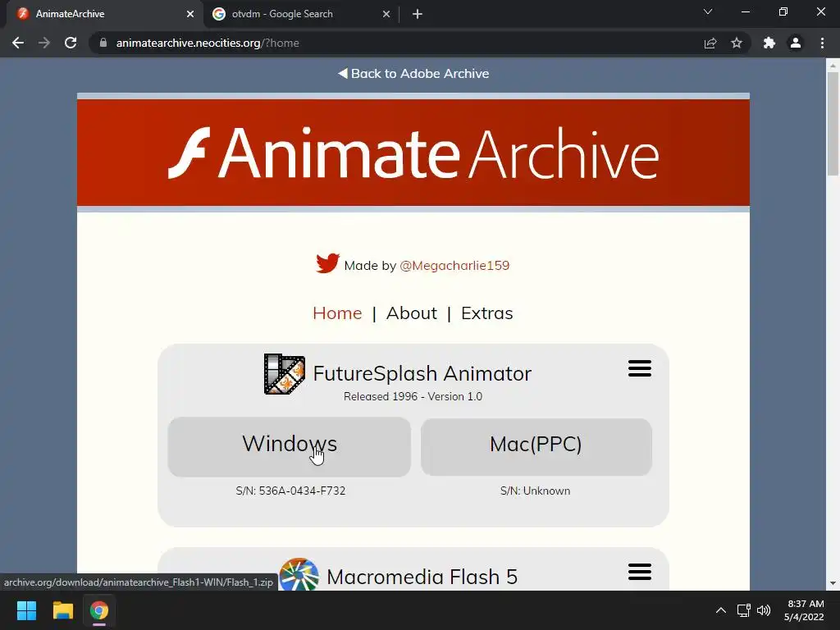The width and height of the screenshot is (840, 630).
Task: Expand the Macromedia Flash 5 hamburger menu
Action: click(640, 572)
